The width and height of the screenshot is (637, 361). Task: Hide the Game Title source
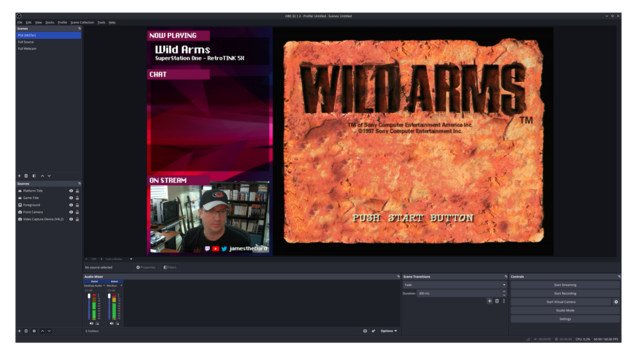coord(71,198)
